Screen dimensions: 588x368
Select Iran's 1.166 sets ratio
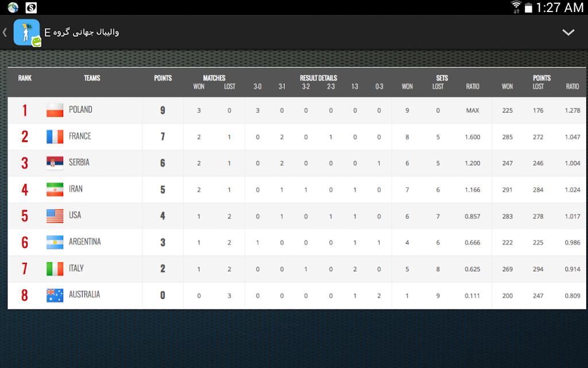[x=473, y=190]
